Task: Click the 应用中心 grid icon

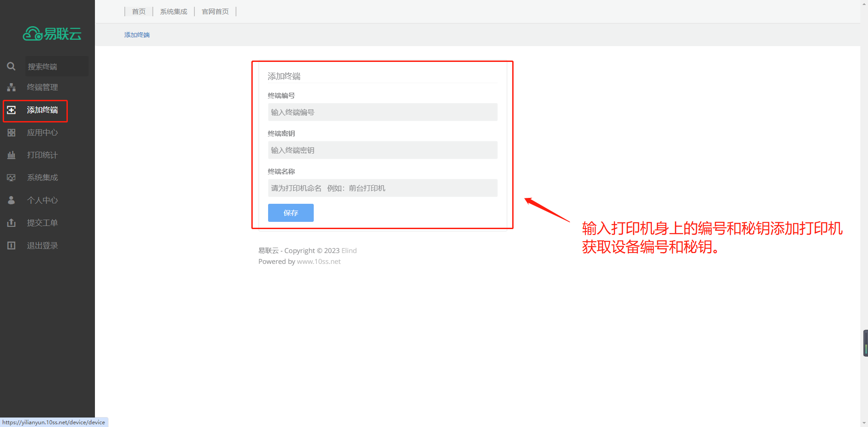Action: coord(11,132)
